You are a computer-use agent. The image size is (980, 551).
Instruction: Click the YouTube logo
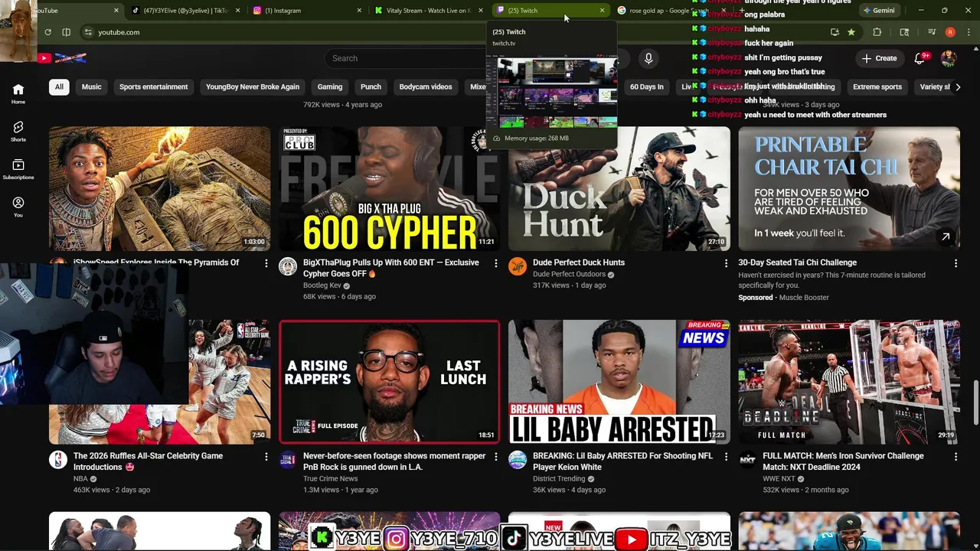(61, 58)
